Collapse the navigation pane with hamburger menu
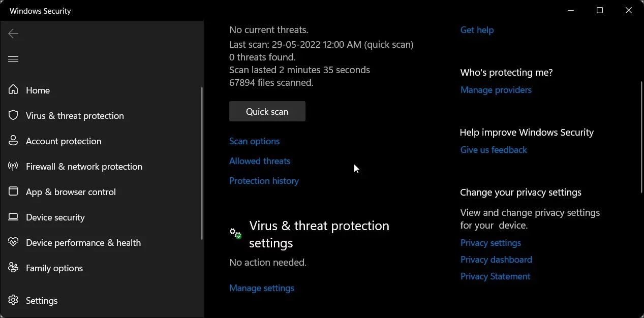Viewport: 644px width, 318px height. tap(13, 59)
